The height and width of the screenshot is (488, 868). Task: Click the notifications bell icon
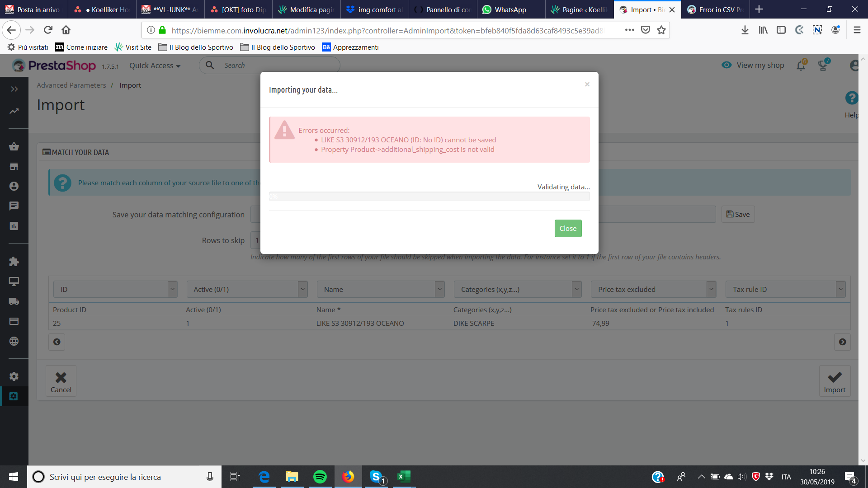[801, 66]
